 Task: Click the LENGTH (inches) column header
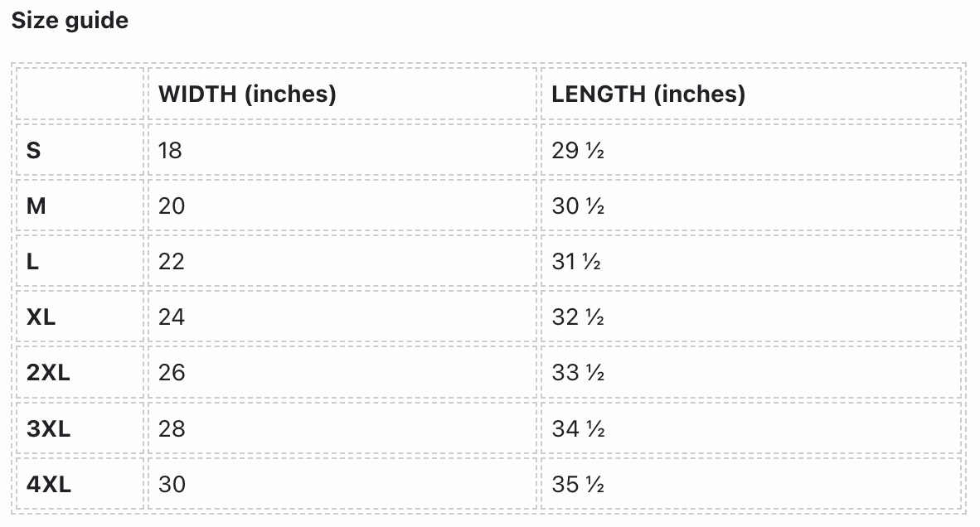pos(648,94)
